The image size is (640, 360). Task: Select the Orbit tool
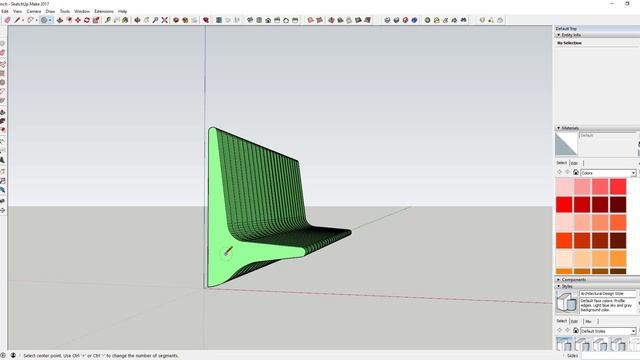pos(137,20)
